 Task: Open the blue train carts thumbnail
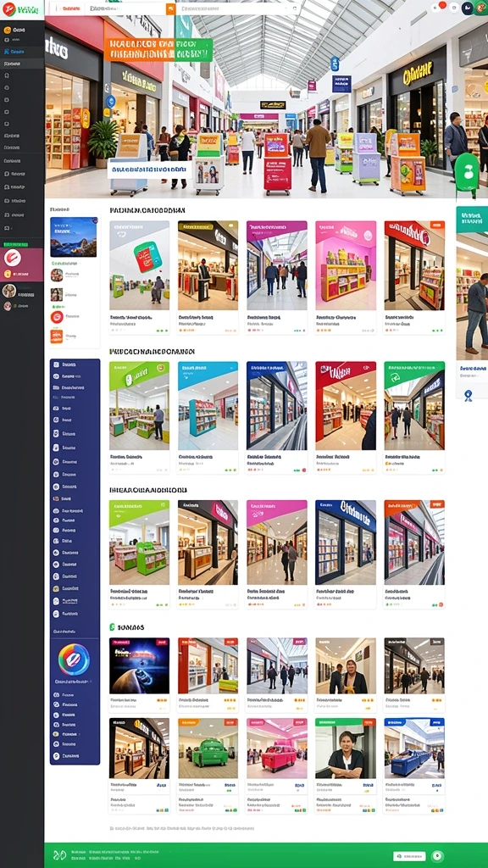[x=414, y=748]
